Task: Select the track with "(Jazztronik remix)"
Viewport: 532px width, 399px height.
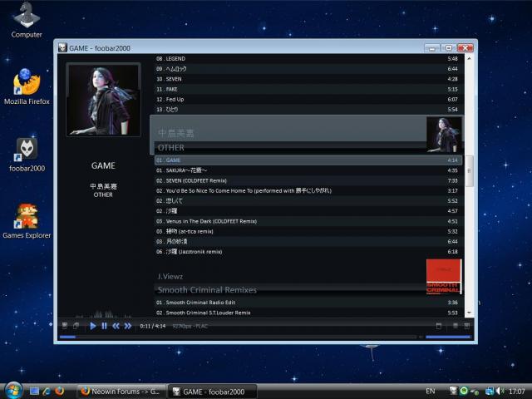Action: pos(307,252)
